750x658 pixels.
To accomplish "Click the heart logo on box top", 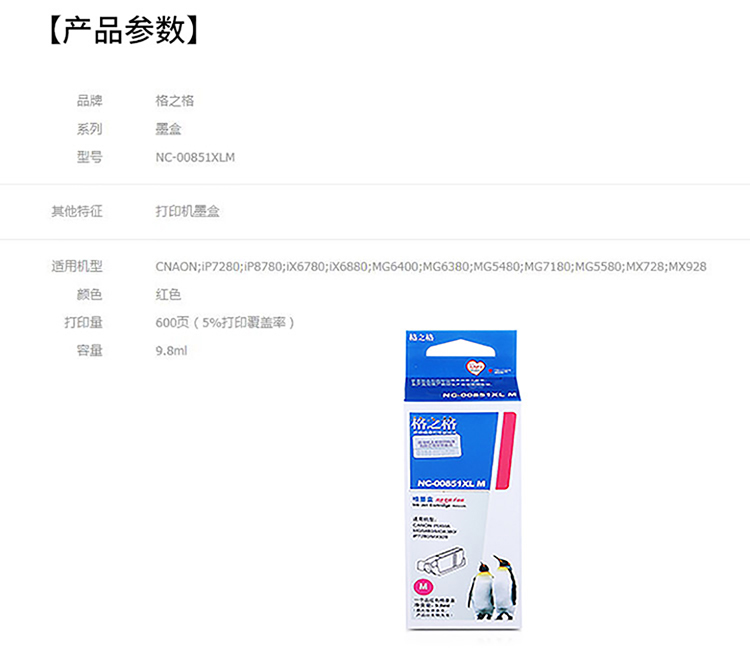I will pos(475,367).
